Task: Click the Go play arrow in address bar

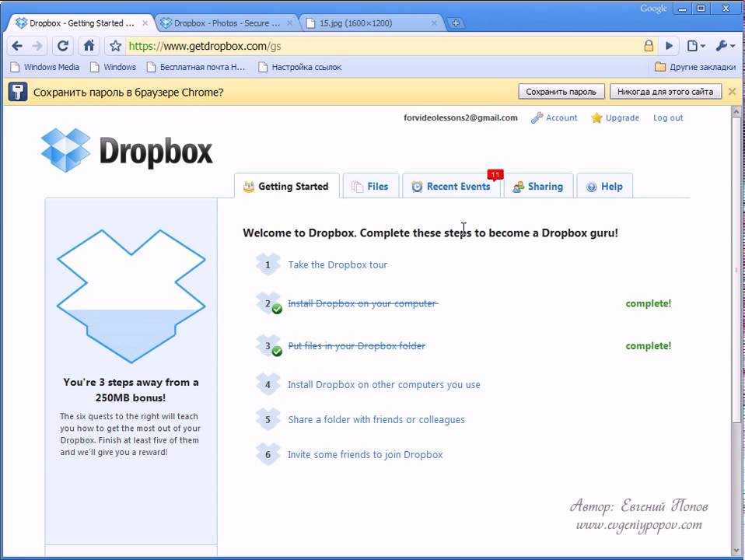Action: pos(669,46)
